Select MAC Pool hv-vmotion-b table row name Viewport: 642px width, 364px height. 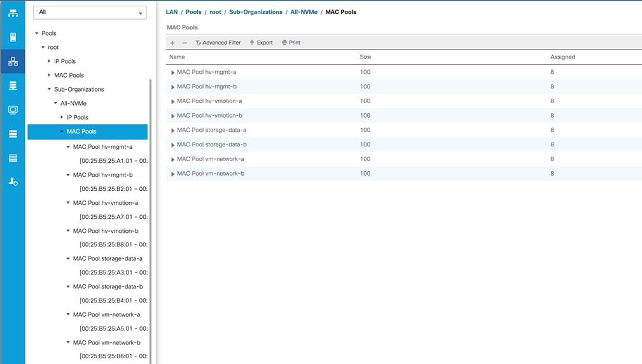[209, 115]
